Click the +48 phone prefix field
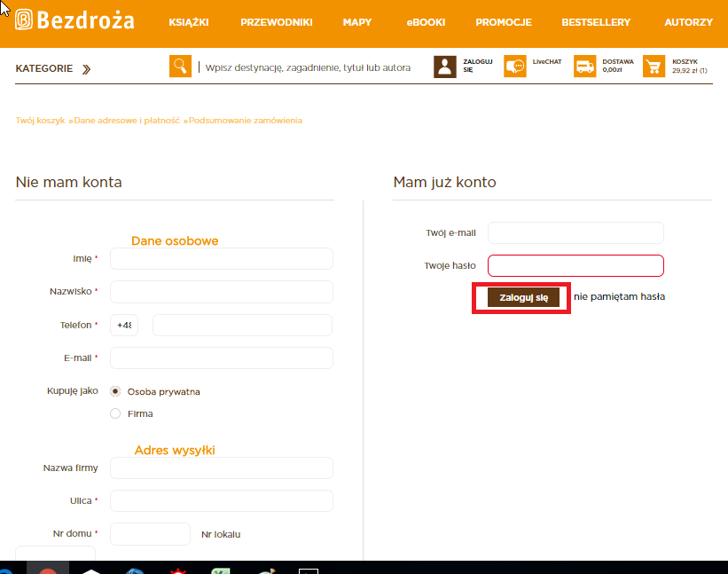The image size is (728, 574). tap(124, 325)
